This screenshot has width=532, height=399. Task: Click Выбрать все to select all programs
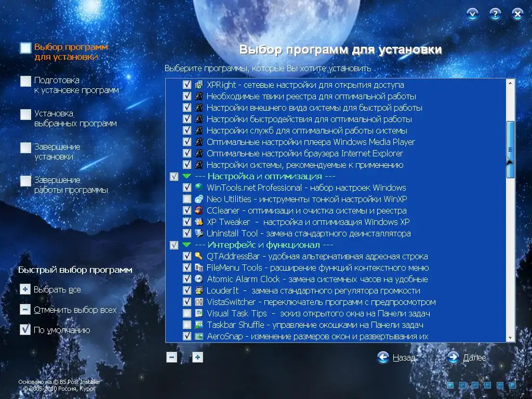pyautogui.click(x=50, y=289)
